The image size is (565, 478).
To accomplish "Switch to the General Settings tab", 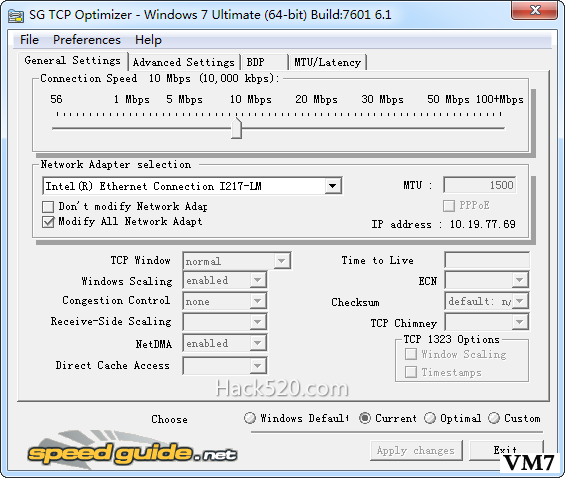I will point(72,61).
